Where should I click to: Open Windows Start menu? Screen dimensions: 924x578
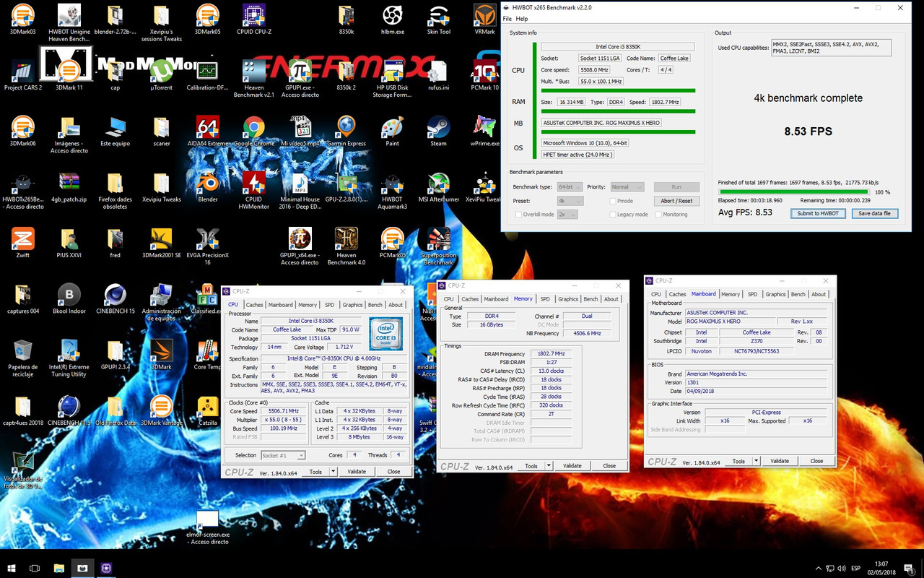[11, 569]
